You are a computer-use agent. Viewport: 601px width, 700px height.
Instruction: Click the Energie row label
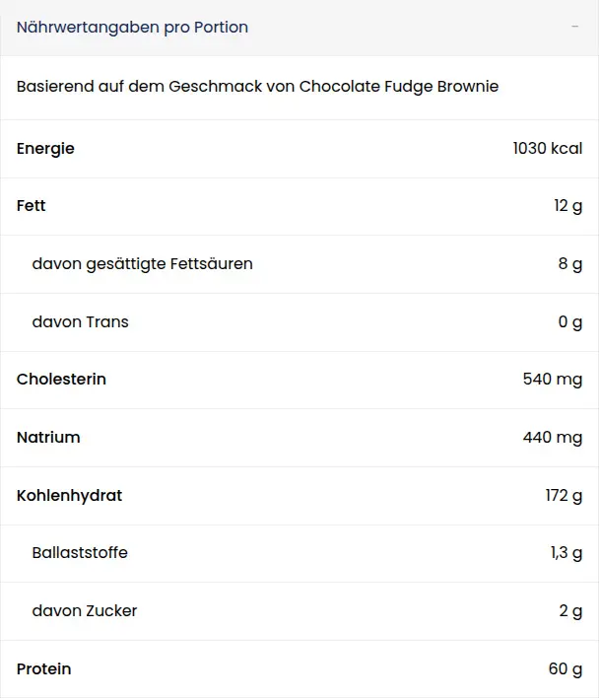click(x=45, y=149)
